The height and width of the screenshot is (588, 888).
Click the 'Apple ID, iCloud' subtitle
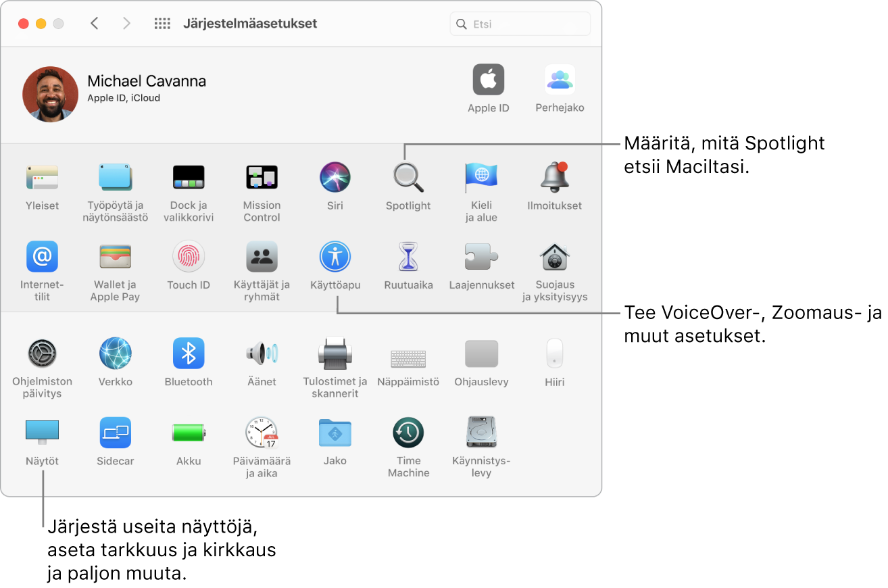pyautogui.click(x=124, y=98)
